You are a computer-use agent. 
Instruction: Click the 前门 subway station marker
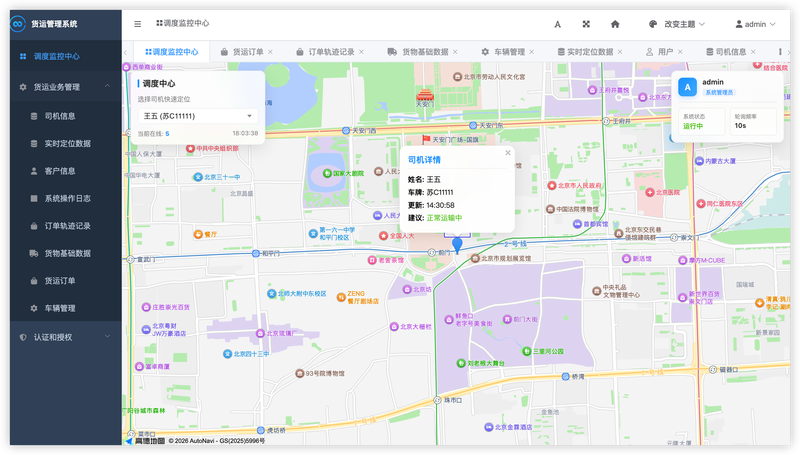(432, 252)
